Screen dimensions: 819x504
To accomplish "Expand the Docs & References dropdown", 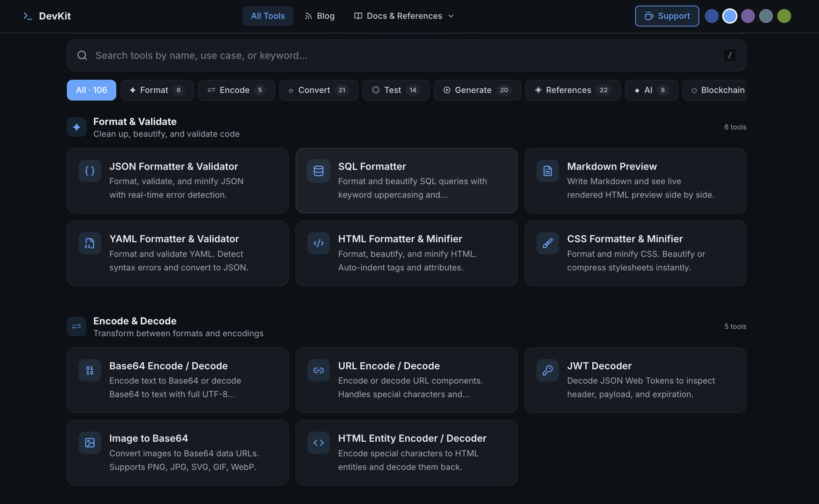I will point(404,16).
